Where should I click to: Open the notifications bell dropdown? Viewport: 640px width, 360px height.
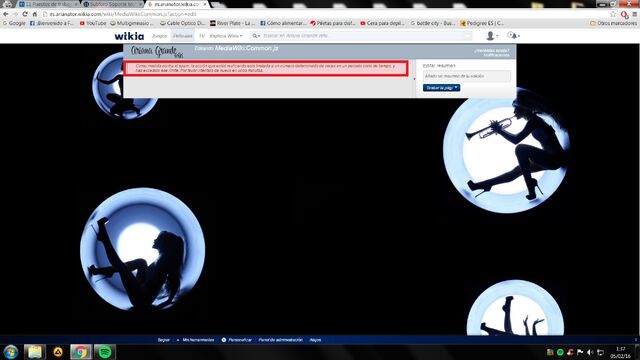tap(513, 36)
